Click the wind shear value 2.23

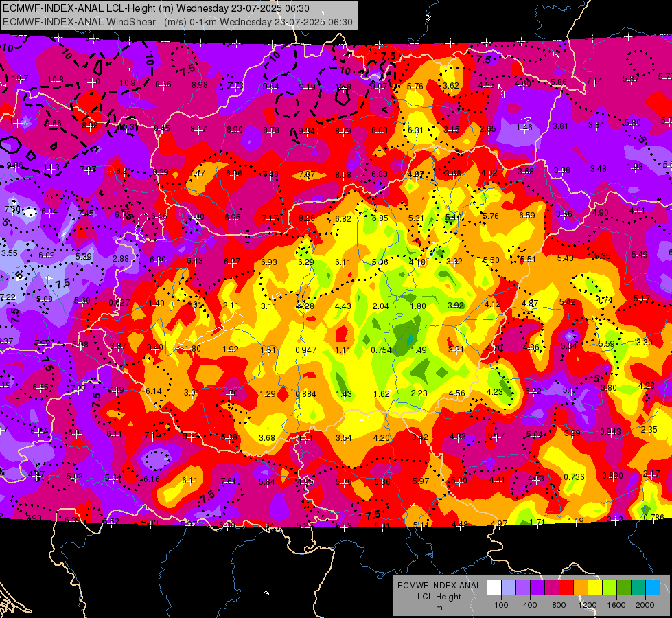[419, 393]
